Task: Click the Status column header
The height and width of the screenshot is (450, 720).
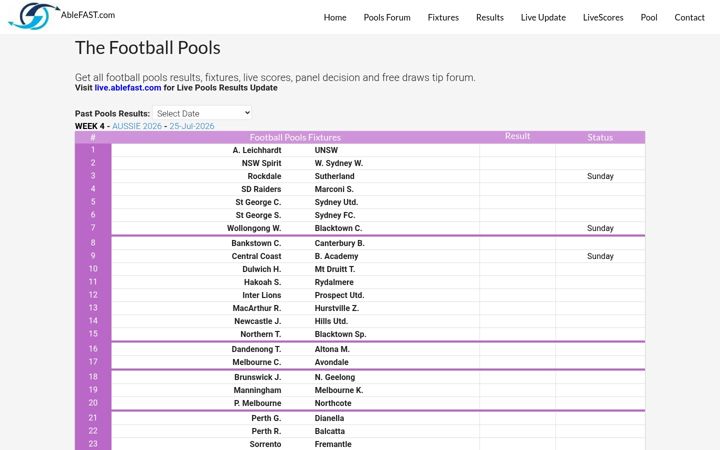Action: click(x=600, y=137)
